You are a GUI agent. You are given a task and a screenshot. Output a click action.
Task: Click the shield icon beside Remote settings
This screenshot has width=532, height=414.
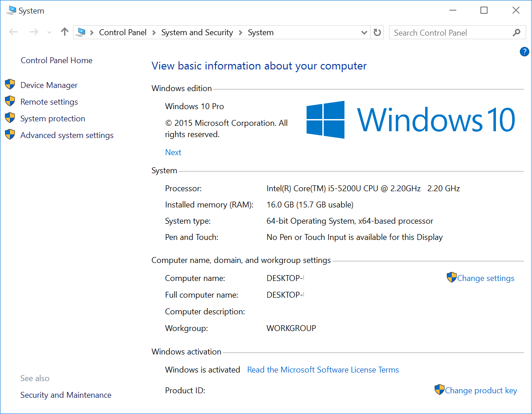click(10, 101)
